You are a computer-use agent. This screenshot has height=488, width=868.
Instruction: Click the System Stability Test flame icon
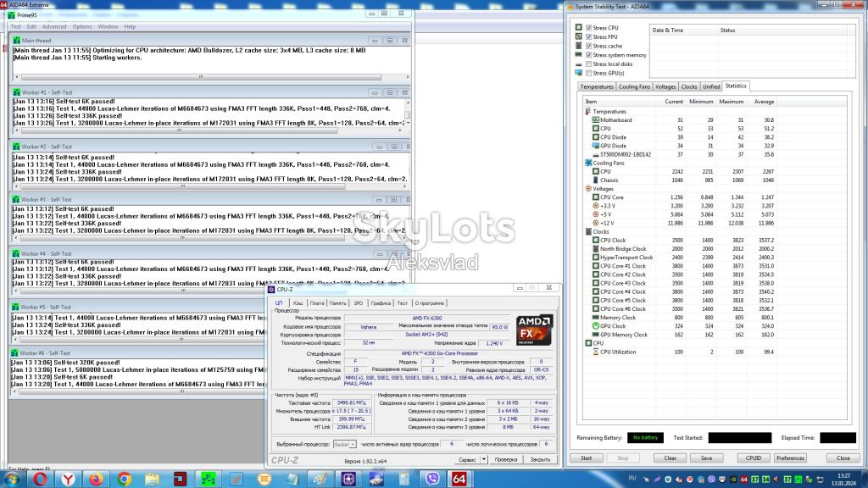pyautogui.click(x=570, y=7)
